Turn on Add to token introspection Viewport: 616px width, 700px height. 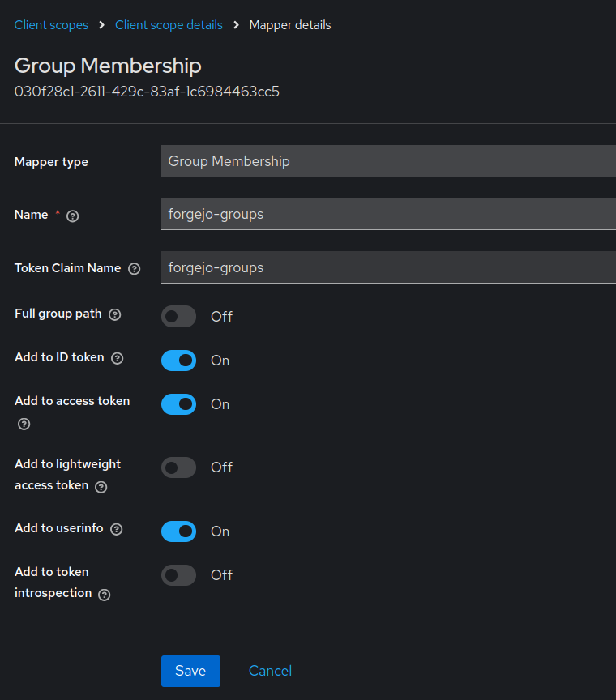(x=179, y=575)
